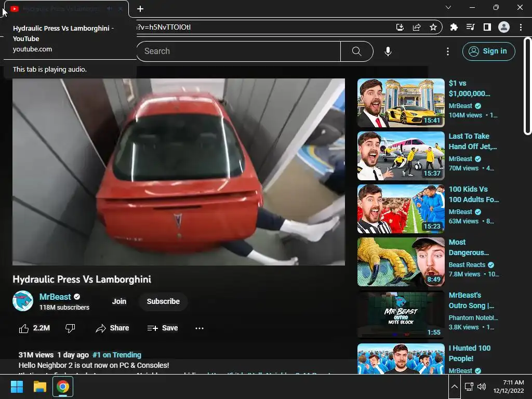
Task: Open the MrBeast channel avatar
Action: tap(23, 301)
